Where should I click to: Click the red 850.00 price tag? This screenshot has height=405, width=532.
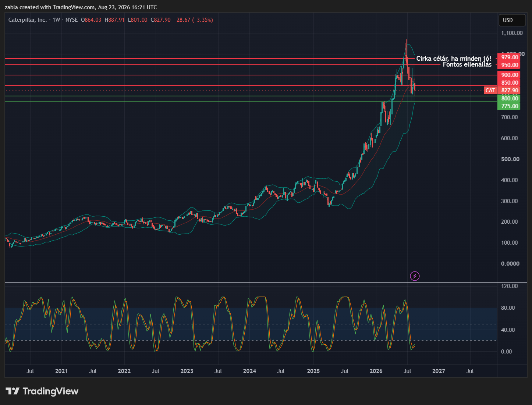tap(509, 83)
